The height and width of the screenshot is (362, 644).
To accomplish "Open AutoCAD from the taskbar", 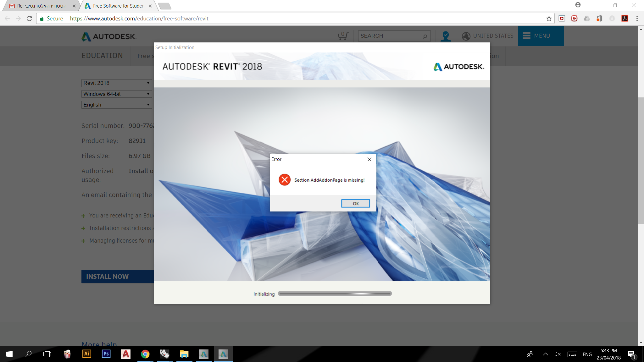I will 125,354.
